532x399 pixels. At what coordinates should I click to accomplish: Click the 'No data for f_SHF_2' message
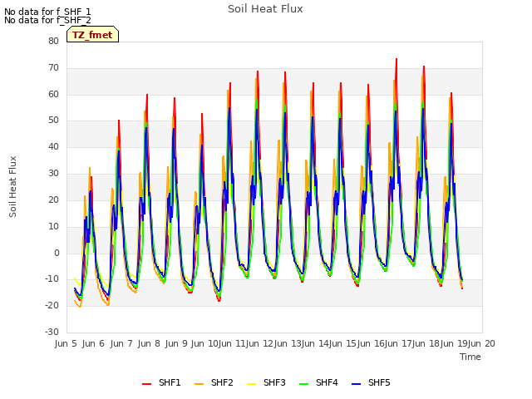[x=47, y=20]
